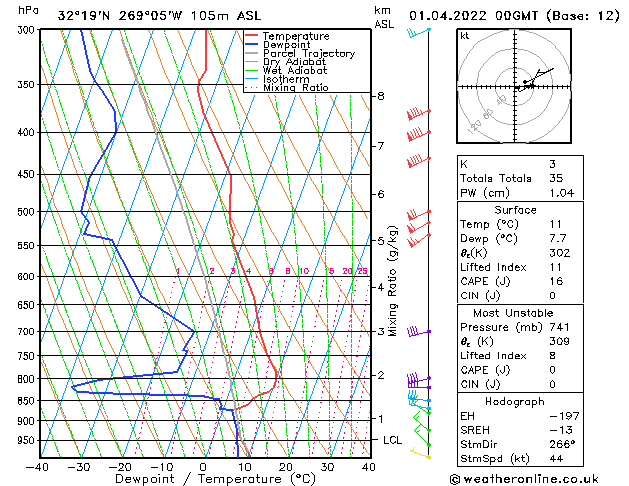
Task: Click the LCL marker label
Action: pyautogui.click(x=392, y=440)
